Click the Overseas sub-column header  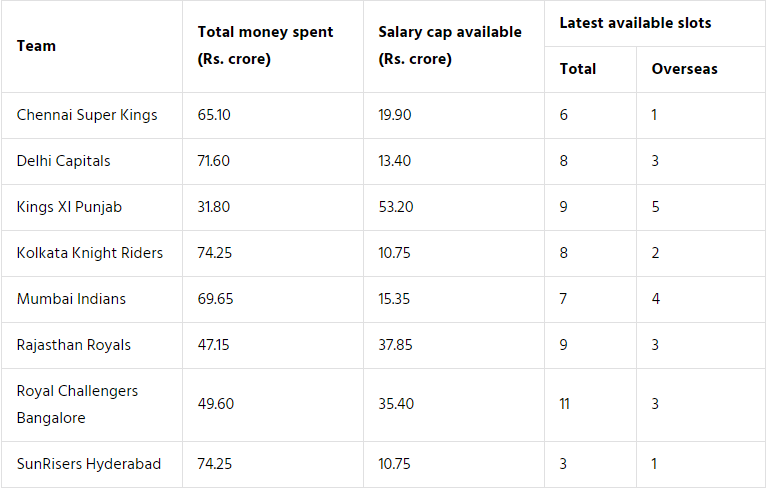click(685, 69)
